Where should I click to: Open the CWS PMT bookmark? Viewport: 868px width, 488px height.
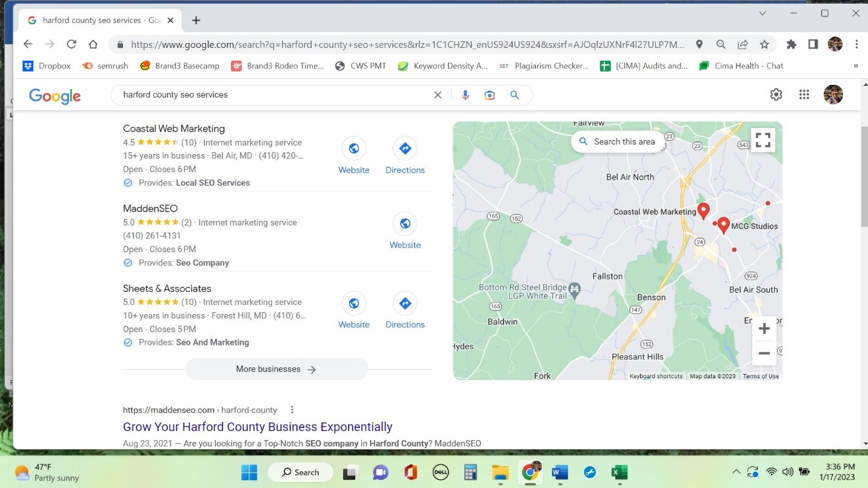tap(360, 65)
